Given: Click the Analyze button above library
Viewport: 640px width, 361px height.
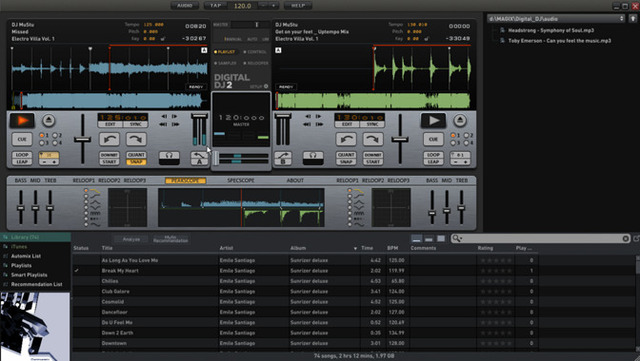Looking at the screenshot, I should click(131, 239).
